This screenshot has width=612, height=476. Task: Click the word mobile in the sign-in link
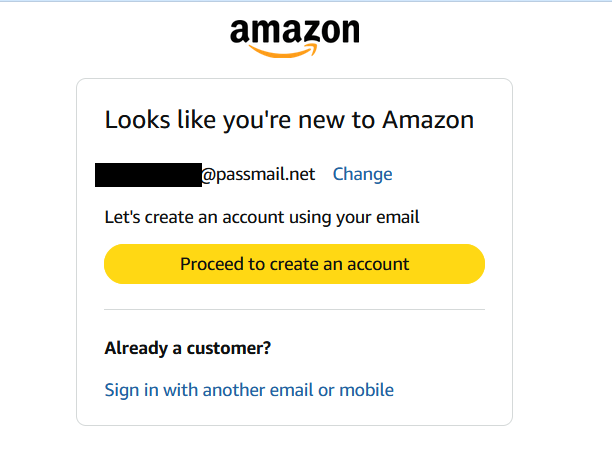[367, 390]
